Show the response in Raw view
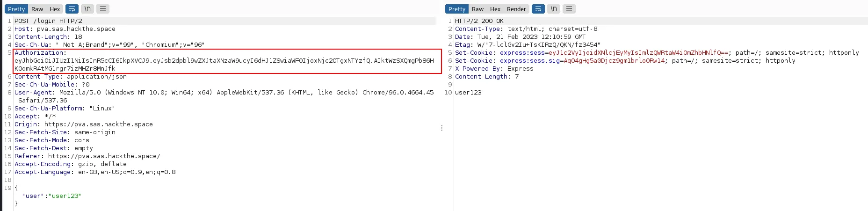The height and width of the screenshot is (211, 868). [x=477, y=9]
